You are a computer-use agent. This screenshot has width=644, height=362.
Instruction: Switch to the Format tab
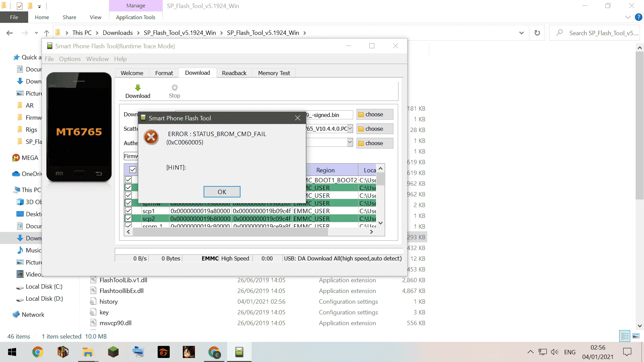tap(164, 73)
